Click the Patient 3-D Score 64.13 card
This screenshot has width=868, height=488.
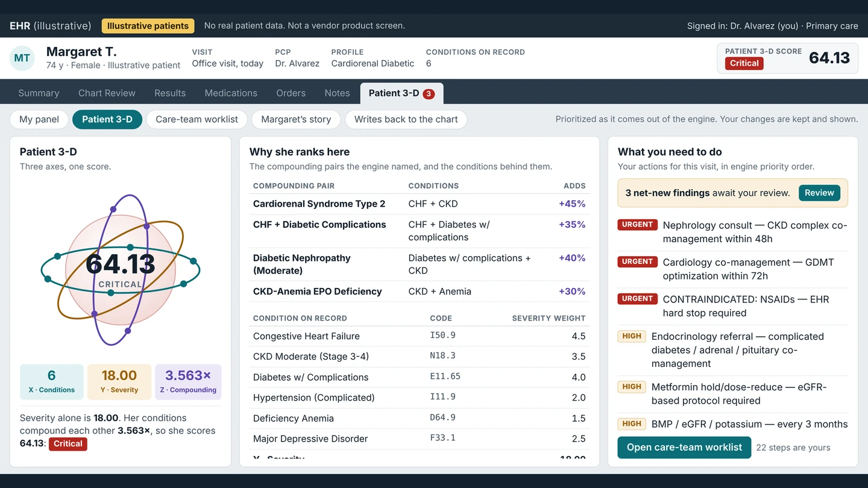[x=787, y=58]
